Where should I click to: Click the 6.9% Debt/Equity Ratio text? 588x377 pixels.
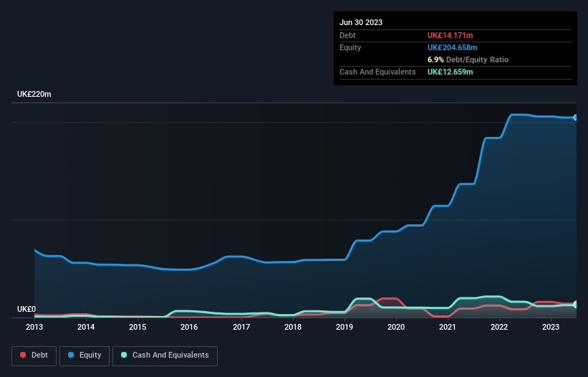(468, 59)
